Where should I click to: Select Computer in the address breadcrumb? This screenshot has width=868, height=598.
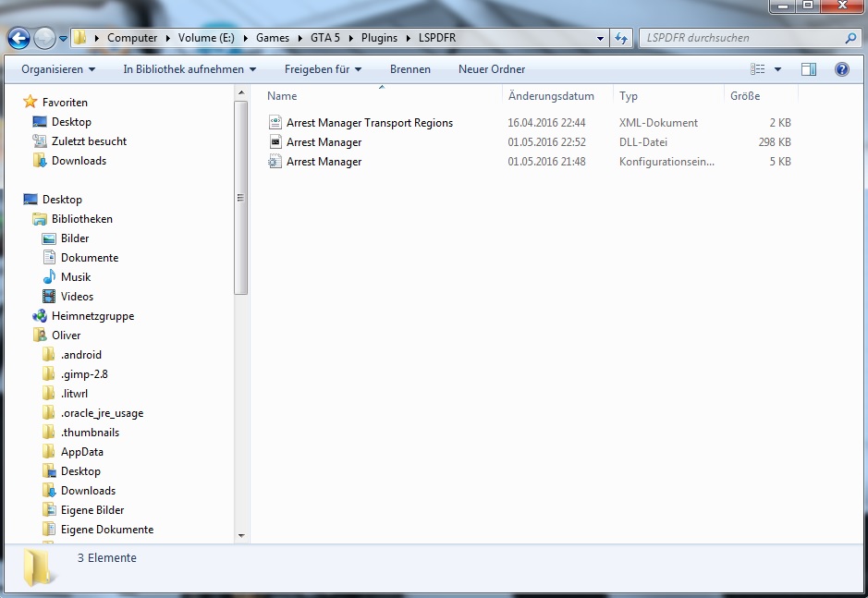(132, 38)
